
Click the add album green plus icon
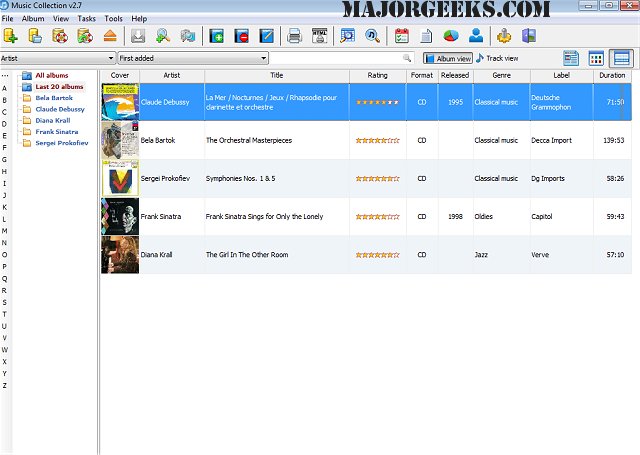tap(218, 37)
